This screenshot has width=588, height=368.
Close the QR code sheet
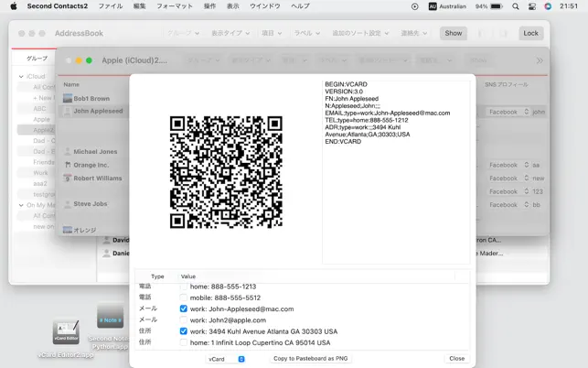click(456, 359)
